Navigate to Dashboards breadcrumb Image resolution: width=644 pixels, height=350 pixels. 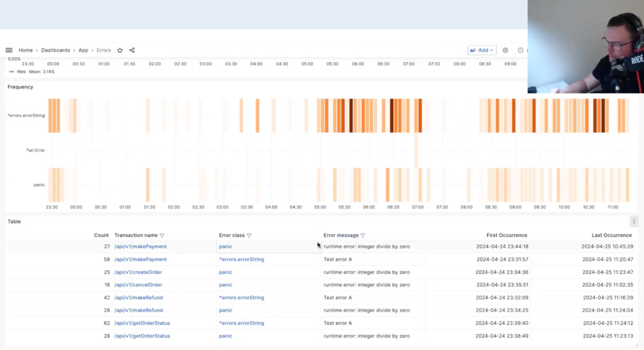click(55, 50)
